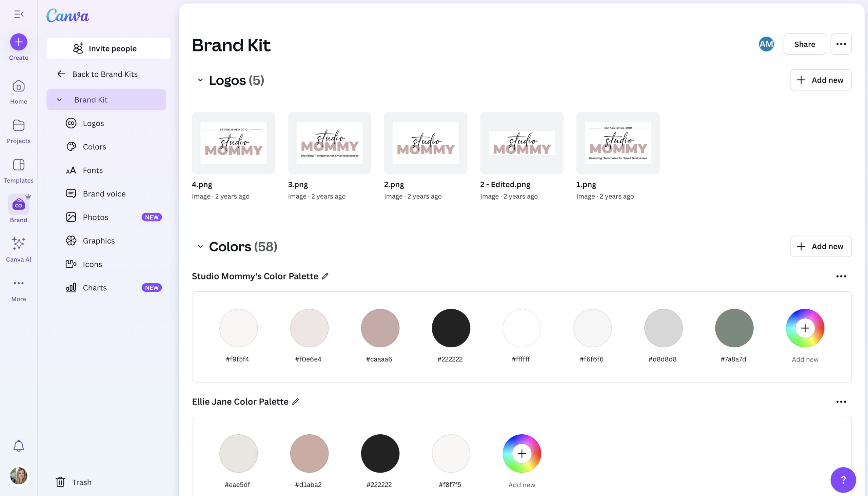Go to Home in the side rail
The width and height of the screenshot is (868, 496).
coord(19,91)
